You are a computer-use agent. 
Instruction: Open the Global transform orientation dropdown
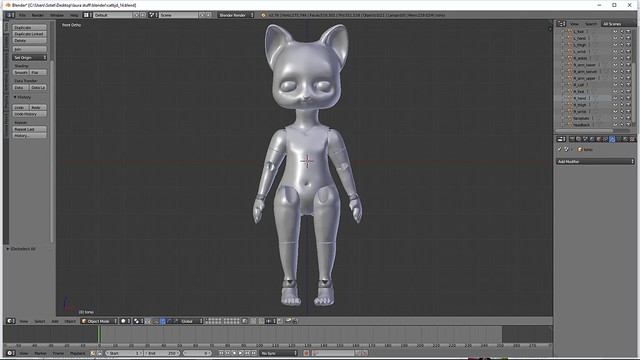(191, 321)
